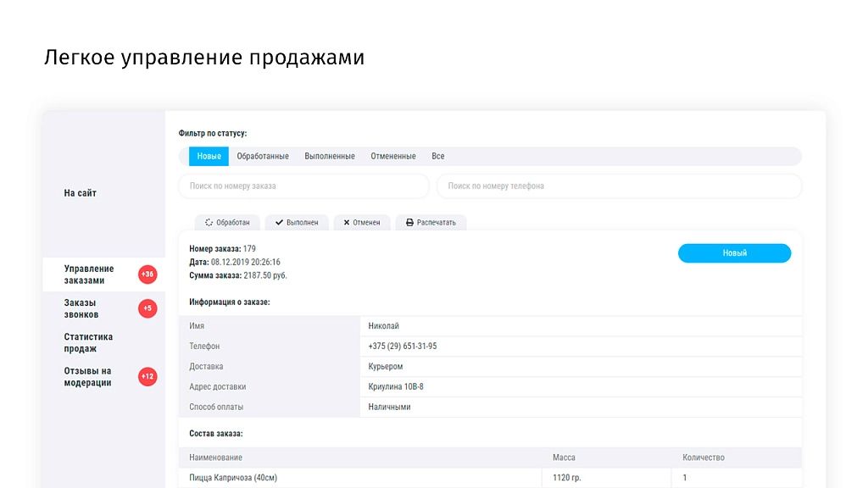
Task: Filter by Отмененные orders
Action: tap(393, 156)
